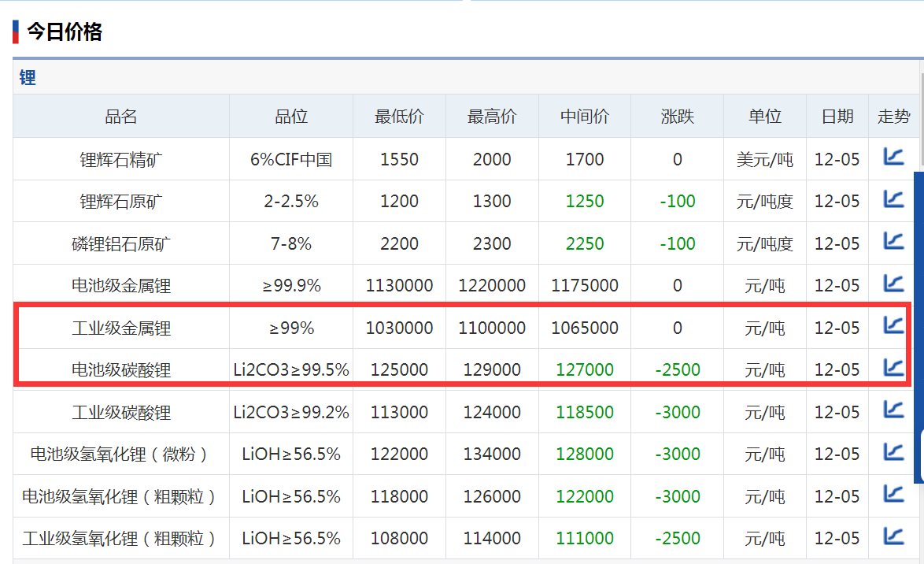Open the 工业级氢氧化锂（粗颗粒） product name

click(x=120, y=540)
